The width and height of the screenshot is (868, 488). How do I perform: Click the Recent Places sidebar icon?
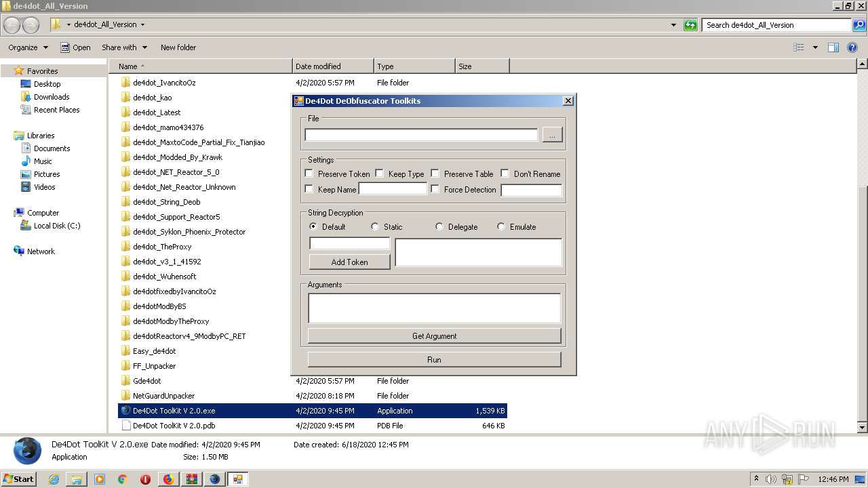point(26,110)
